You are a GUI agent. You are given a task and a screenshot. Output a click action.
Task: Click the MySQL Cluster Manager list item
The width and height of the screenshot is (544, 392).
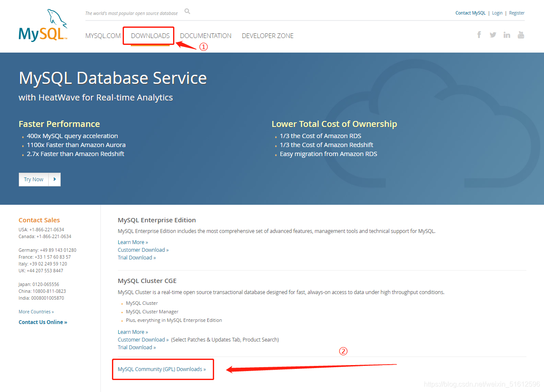[x=152, y=312]
